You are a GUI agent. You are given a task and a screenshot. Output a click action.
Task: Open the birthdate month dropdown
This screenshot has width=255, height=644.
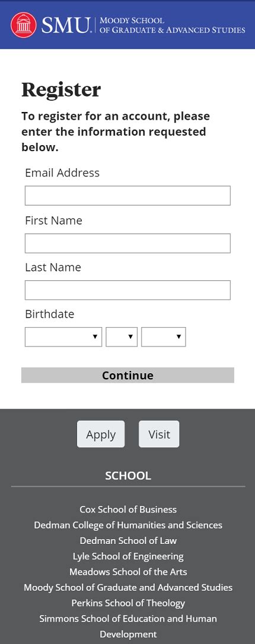[x=63, y=337]
